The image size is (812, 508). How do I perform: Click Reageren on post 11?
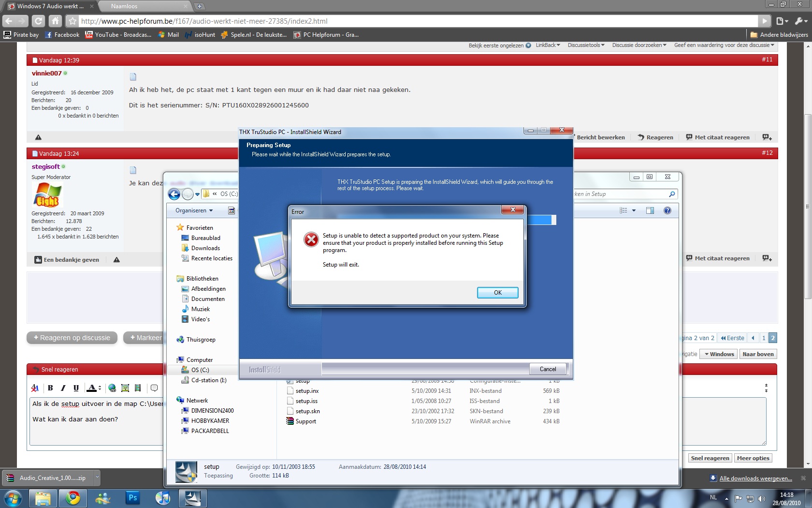coord(655,137)
